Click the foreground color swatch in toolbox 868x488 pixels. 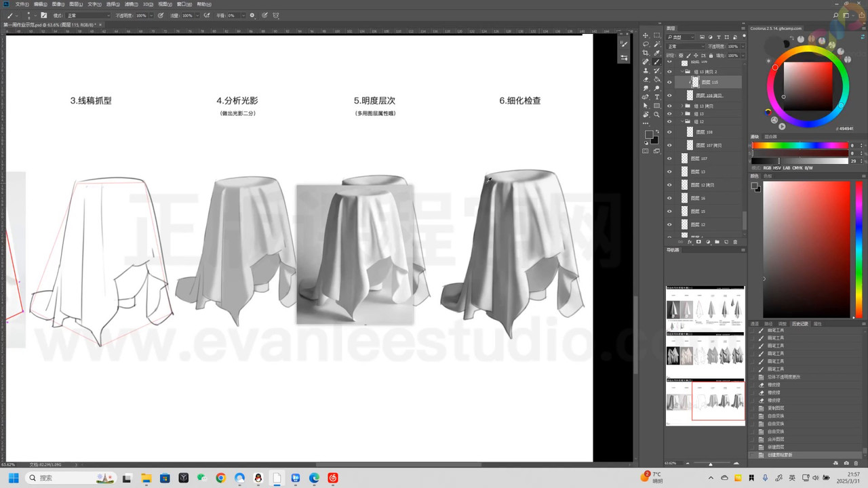[648, 135]
